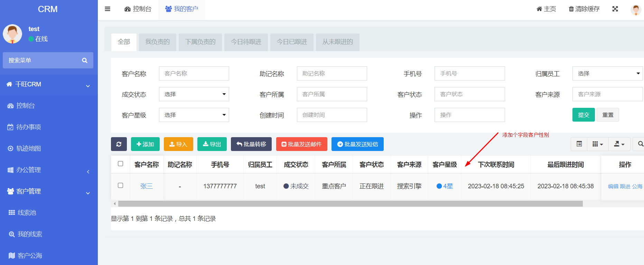Click the fullscreen expand icon
Viewport: 644px width, 265px height.
point(615,9)
